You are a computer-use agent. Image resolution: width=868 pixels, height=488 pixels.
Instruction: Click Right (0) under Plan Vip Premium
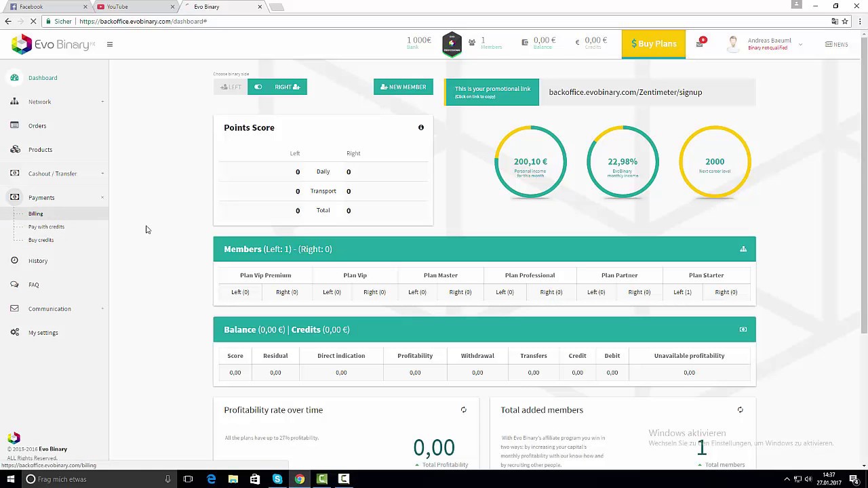click(287, 292)
